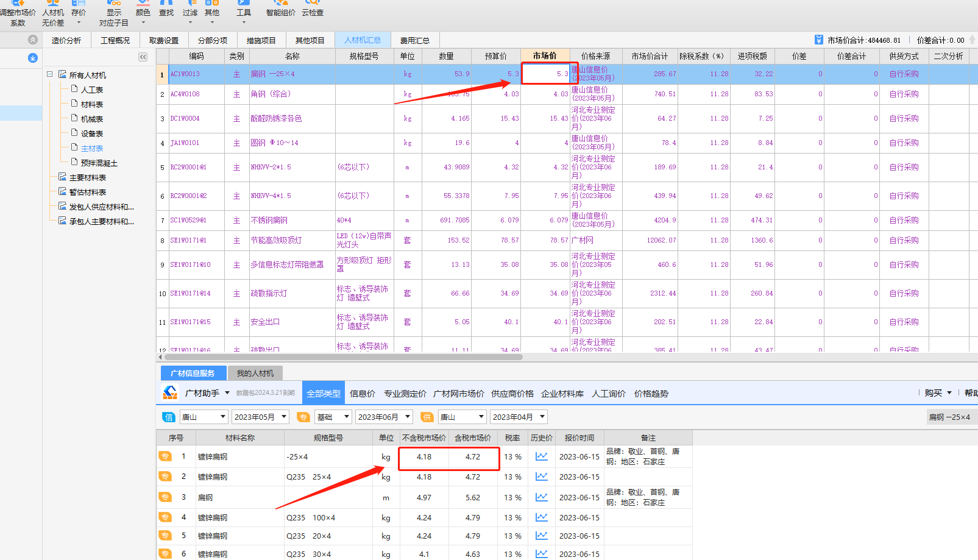This screenshot has width=978, height=560.
Task: Switch to the 我的人材机 tab
Action: pyautogui.click(x=255, y=373)
